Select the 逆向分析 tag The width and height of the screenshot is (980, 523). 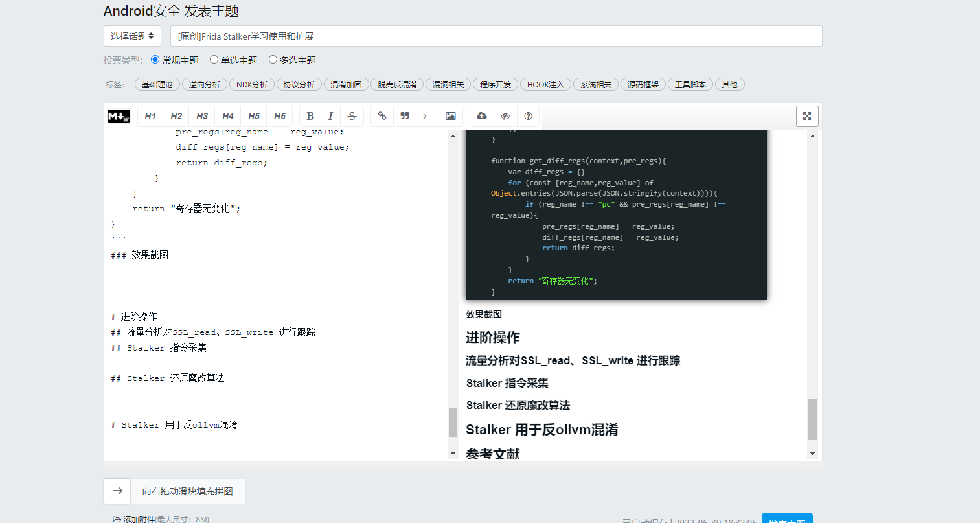205,84
